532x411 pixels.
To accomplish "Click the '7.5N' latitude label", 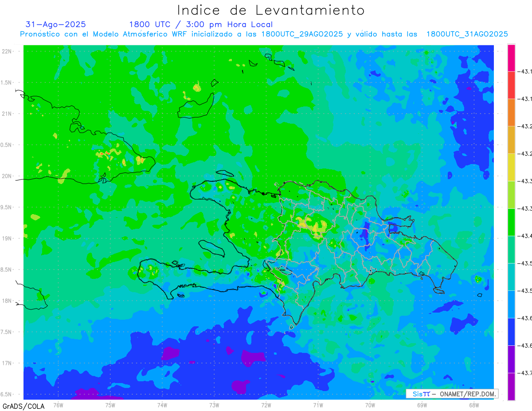I will 7,332.
